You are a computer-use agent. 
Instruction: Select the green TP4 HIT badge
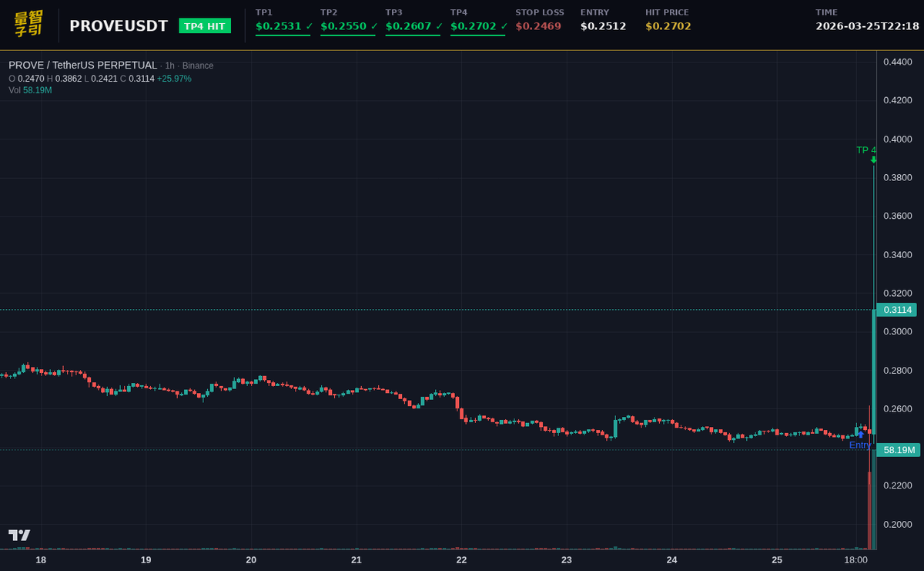(205, 25)
